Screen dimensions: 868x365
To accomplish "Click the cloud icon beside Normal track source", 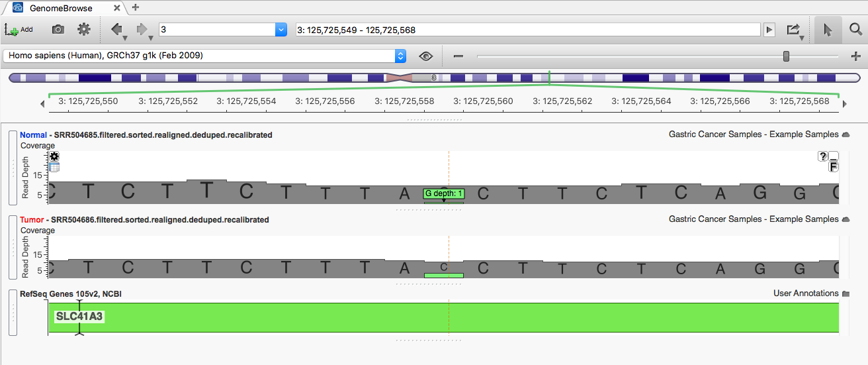I will [846, 134].
